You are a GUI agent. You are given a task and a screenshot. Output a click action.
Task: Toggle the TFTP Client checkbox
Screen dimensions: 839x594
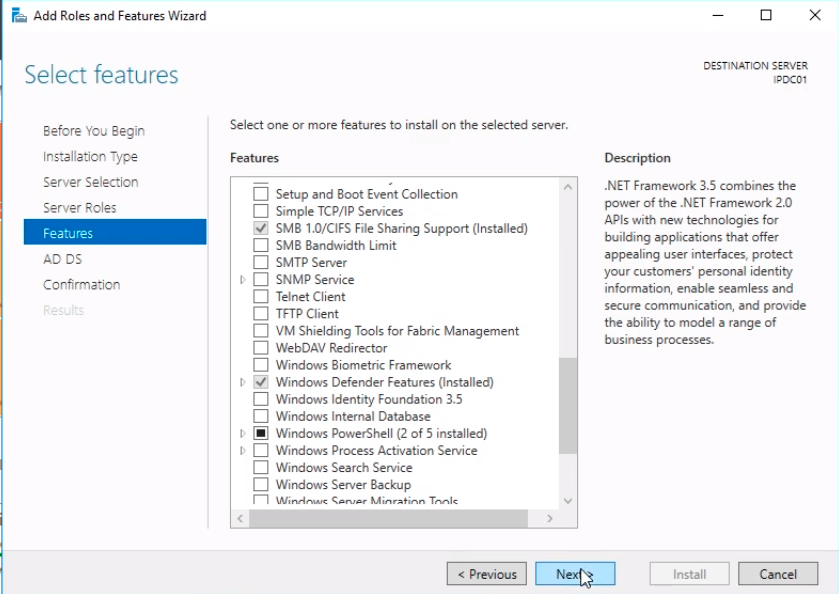pyautogui.click(x=261, y=314)
